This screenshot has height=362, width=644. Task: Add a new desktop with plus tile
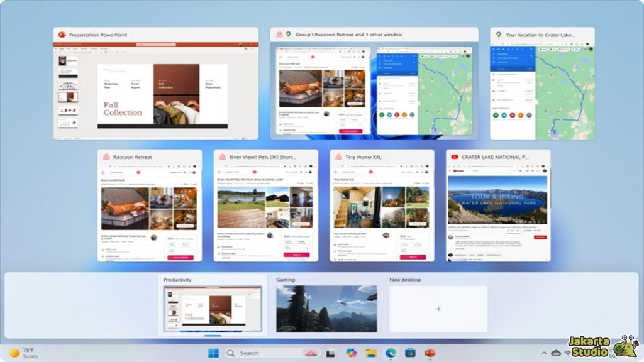pyautogui.click(x=438, y=309)
